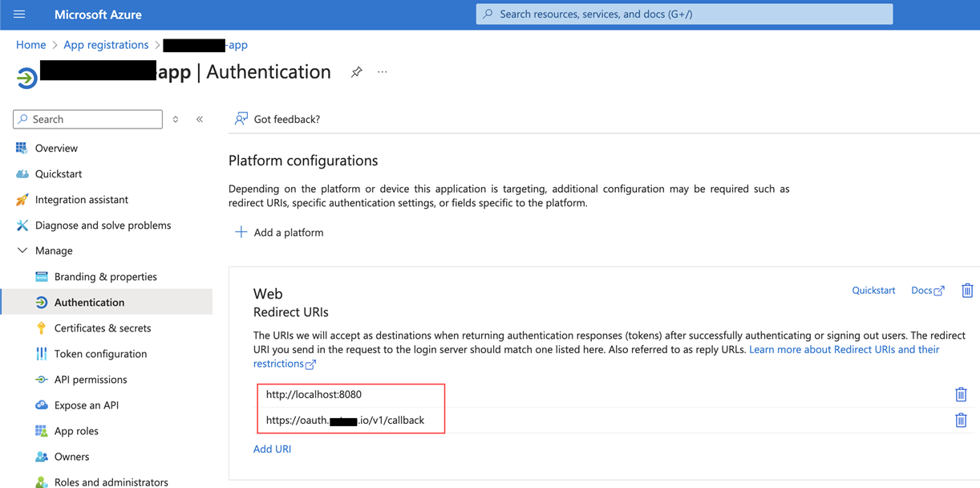Open Branding & properties
The height and width of the screenshot is (488, 980).
107,277
